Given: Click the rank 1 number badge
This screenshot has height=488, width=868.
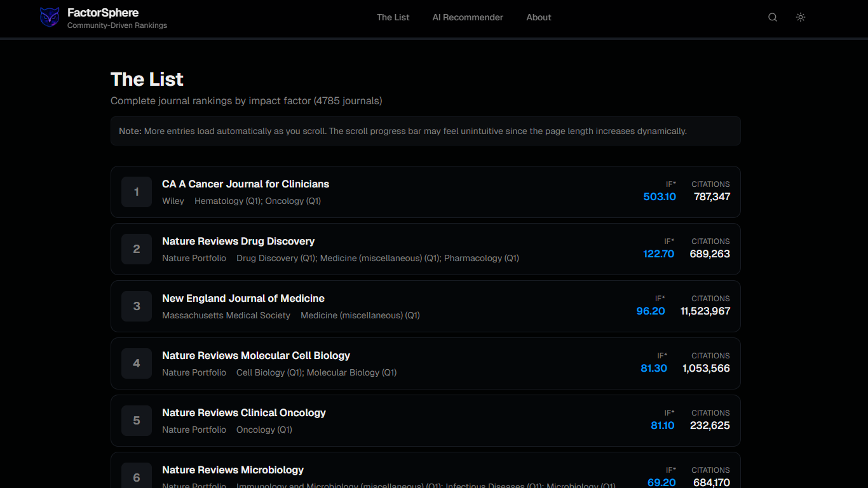Looking at the screenshot, I should click(x=136, y=191).
